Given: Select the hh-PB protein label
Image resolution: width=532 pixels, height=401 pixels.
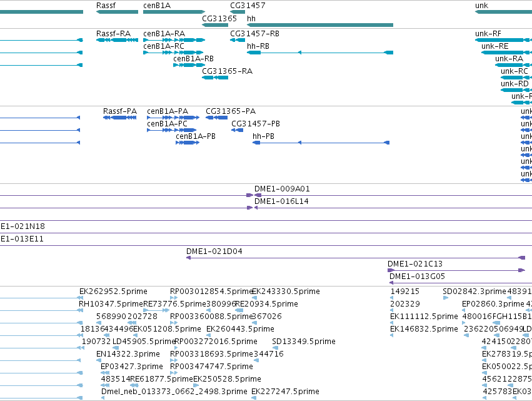Looking at the screenshot, I should [263, 136].
